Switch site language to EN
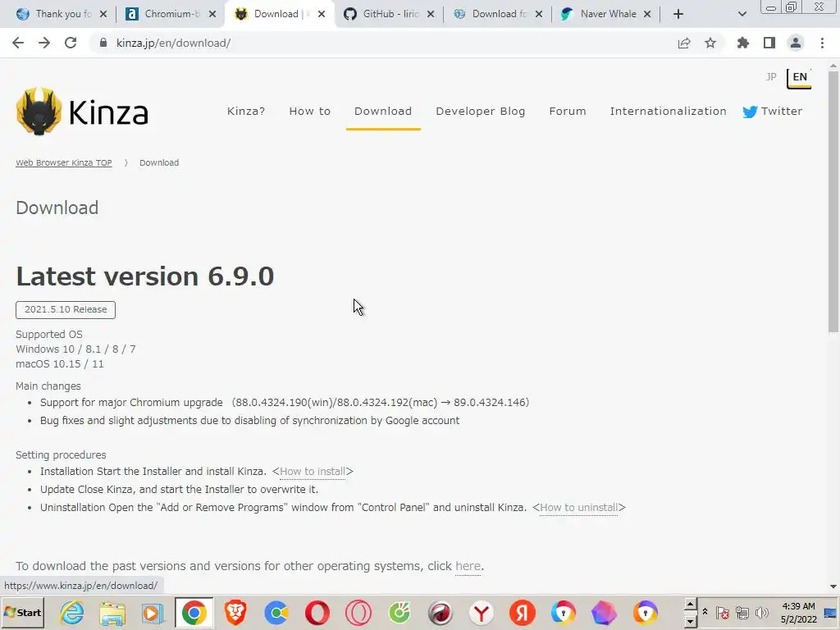Viewport: 840px width, 630px height. (x=799, y=78)
